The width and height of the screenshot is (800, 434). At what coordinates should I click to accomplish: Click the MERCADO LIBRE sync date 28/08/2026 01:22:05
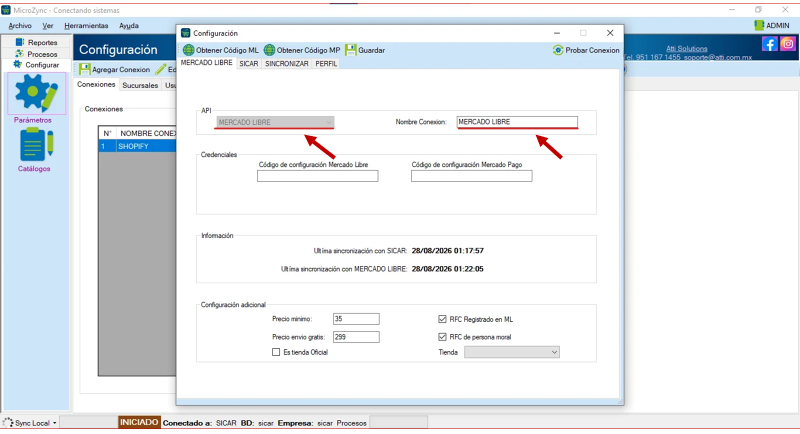[447, 269]
